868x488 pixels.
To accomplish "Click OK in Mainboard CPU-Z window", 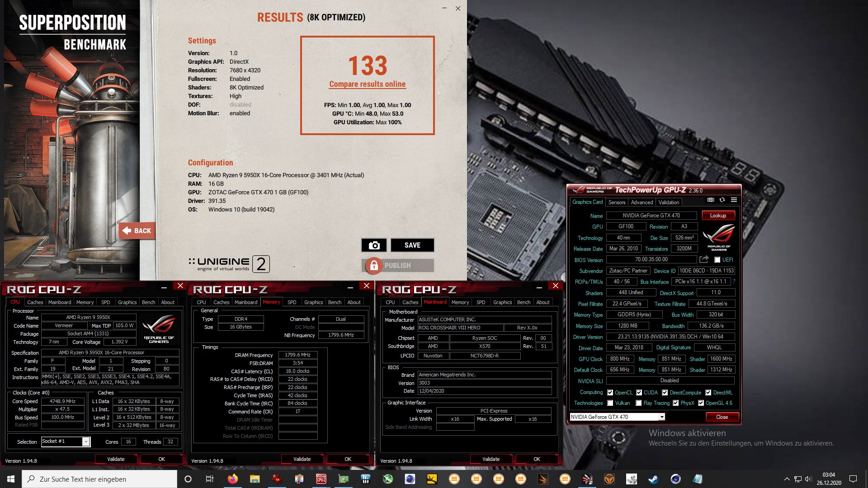I will pos(537,459).
